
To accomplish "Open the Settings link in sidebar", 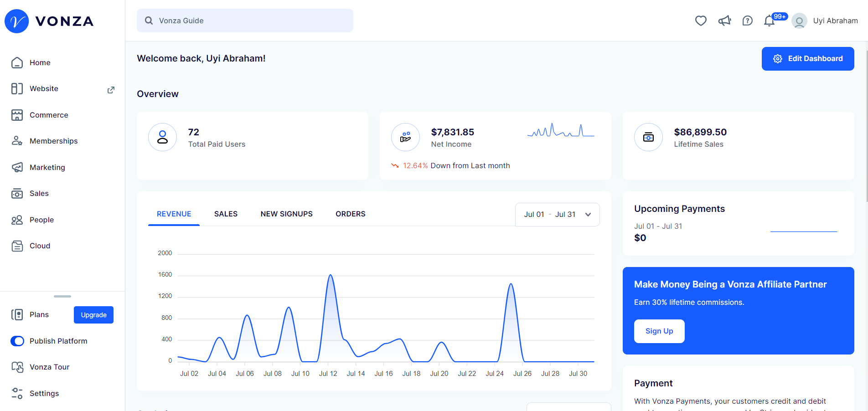I will [44, 393].
